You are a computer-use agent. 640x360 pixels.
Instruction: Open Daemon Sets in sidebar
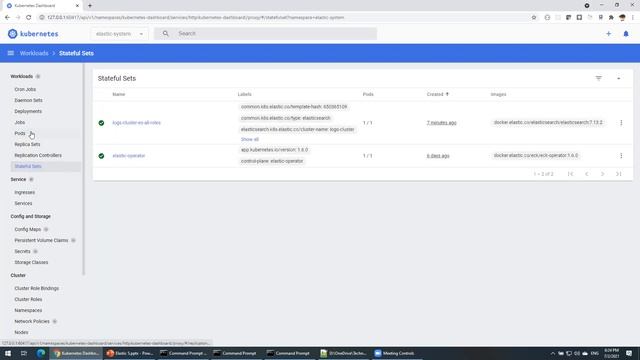pos(29,100)
